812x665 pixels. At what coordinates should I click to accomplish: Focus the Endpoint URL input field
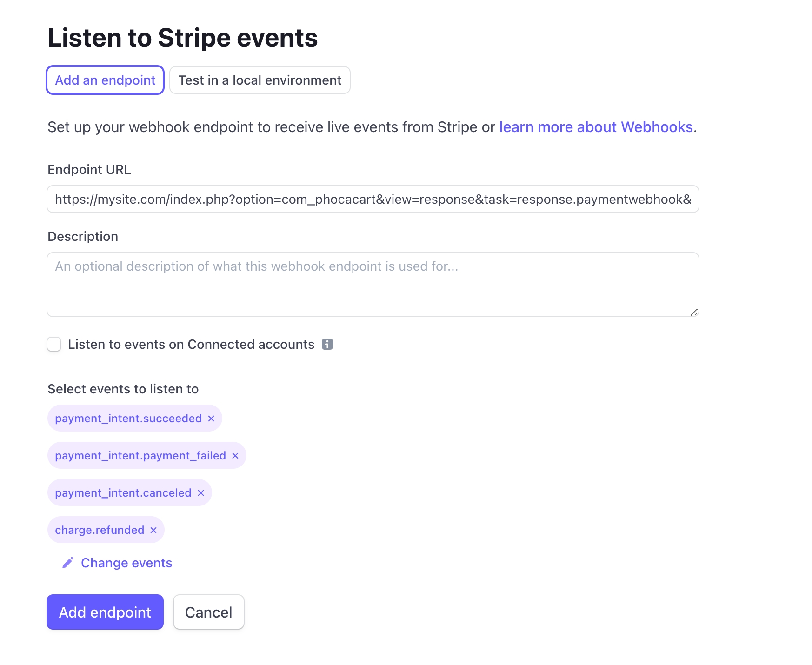coord(373,199)
